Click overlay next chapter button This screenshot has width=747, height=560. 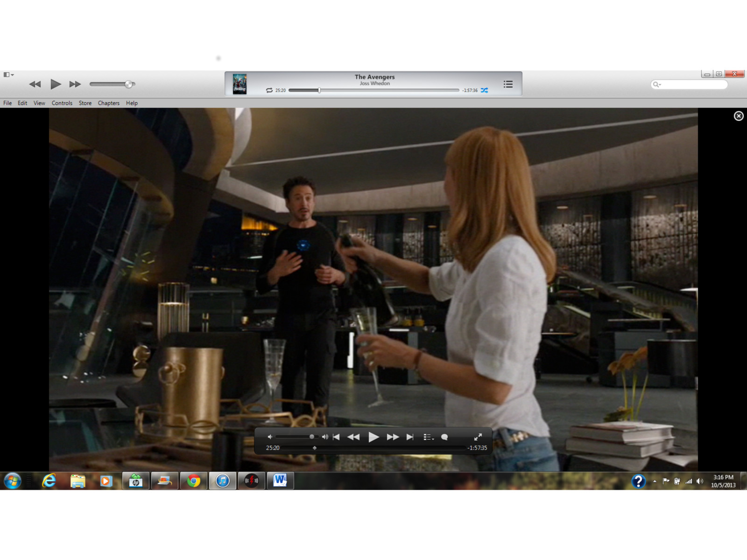click(x=410, y=437)
